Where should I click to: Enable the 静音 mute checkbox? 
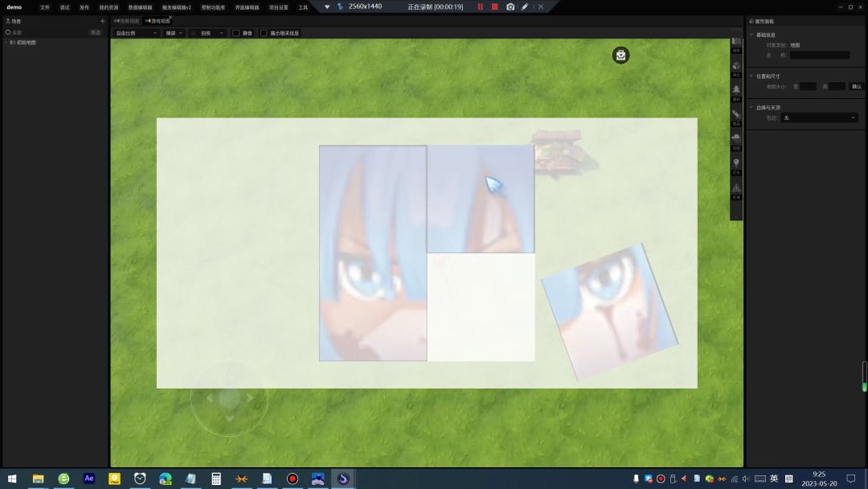(x=236, y=33)
